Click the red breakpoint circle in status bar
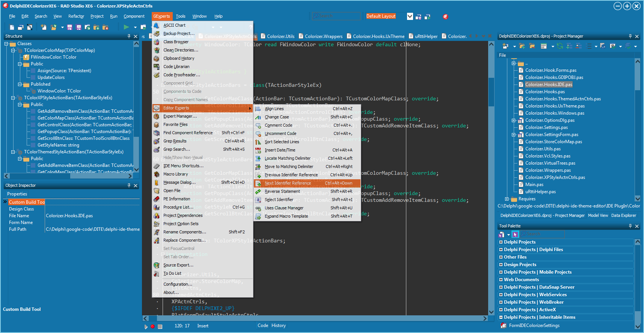The height and width of the screenshot is (333, 644). click(x=152, y=326)
